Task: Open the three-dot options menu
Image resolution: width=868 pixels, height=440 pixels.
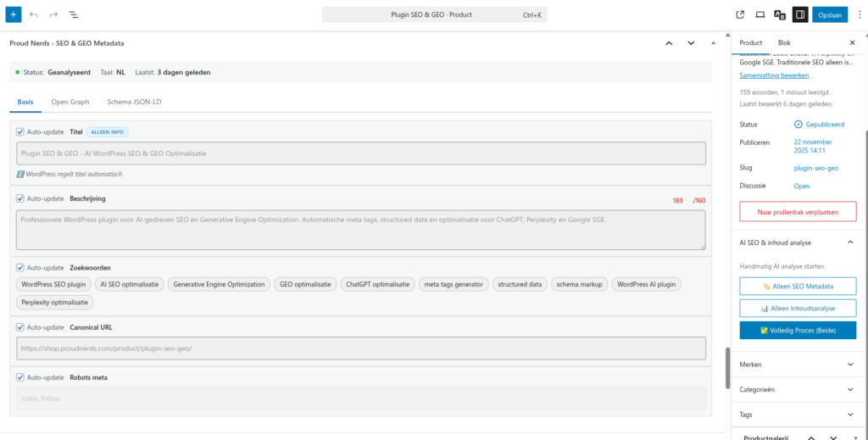Action: click(x=860, y=14)
